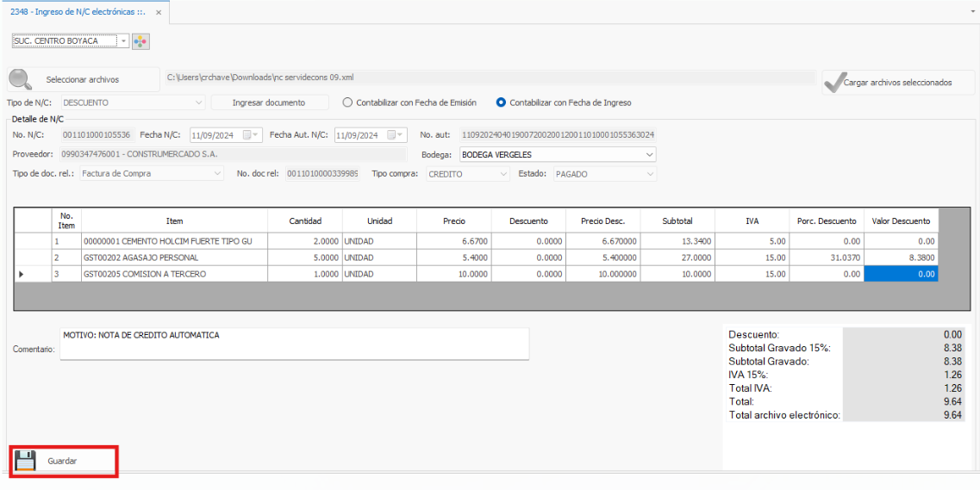This screenshot has height=490, width=980.
Task: Click the Guardar button label
Action: pos(62,462)
